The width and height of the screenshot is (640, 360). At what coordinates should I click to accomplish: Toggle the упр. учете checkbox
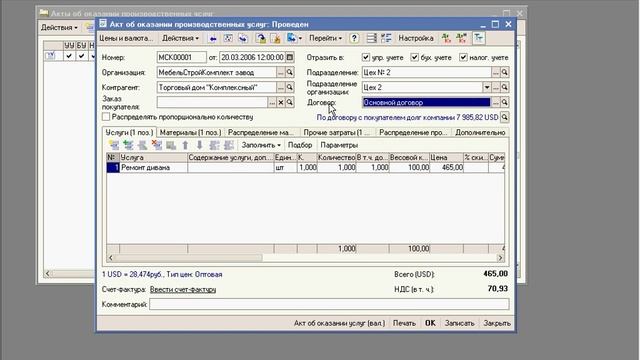[366, 58]
